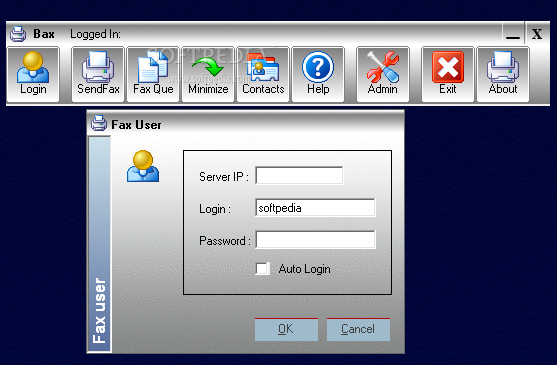Click the "Fax User" dialog title text
This screenshot has width=557, height=365.
136,125
